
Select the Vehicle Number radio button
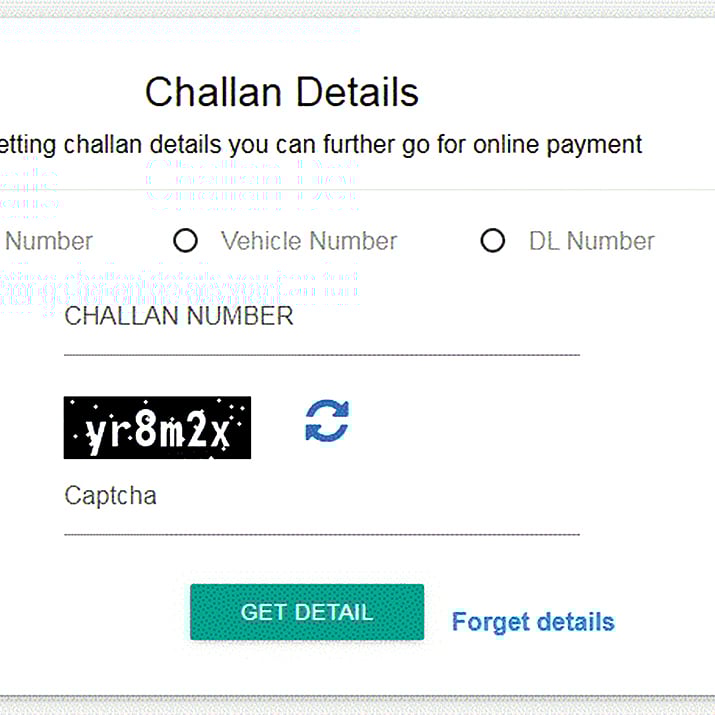tap(185, 241)
